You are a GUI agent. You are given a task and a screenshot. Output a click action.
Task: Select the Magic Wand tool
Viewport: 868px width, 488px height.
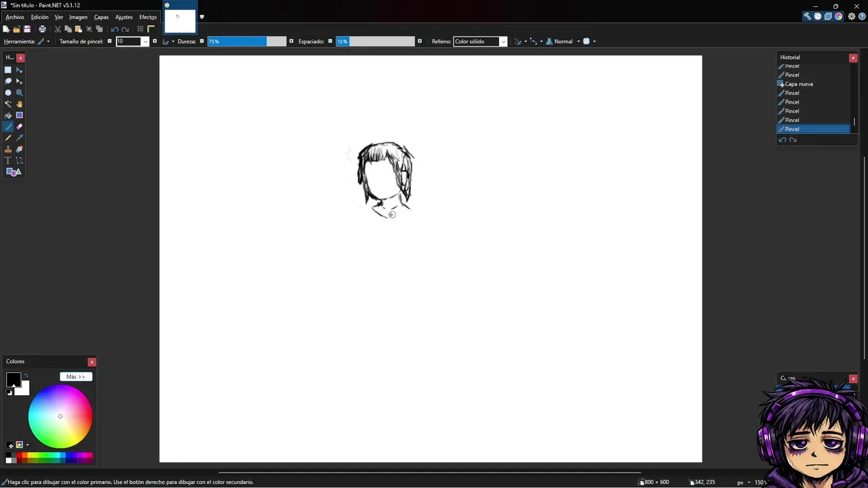pyautogui.click(x=8, y=104)
